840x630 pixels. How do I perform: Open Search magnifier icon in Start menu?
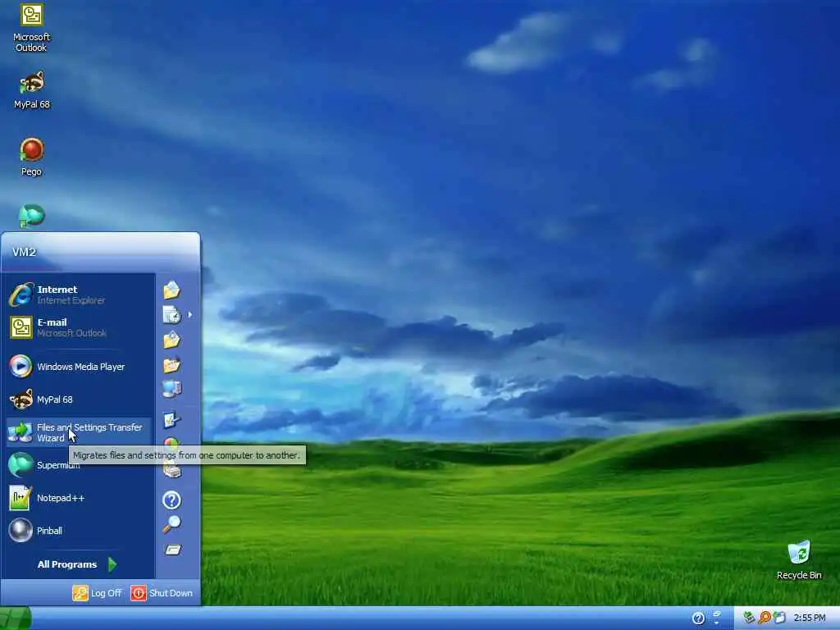click(171, 524)
